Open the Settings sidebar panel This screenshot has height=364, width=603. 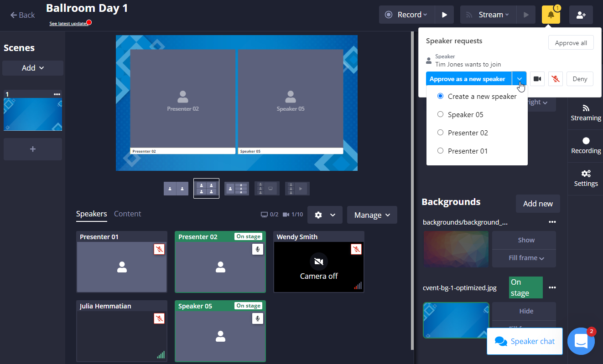[586, 178]
